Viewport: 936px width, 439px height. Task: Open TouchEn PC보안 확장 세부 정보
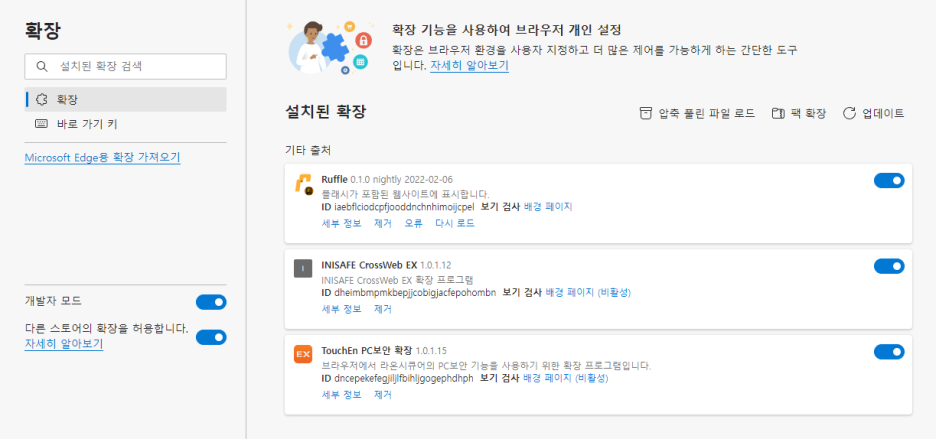click(x=341, y=395)
